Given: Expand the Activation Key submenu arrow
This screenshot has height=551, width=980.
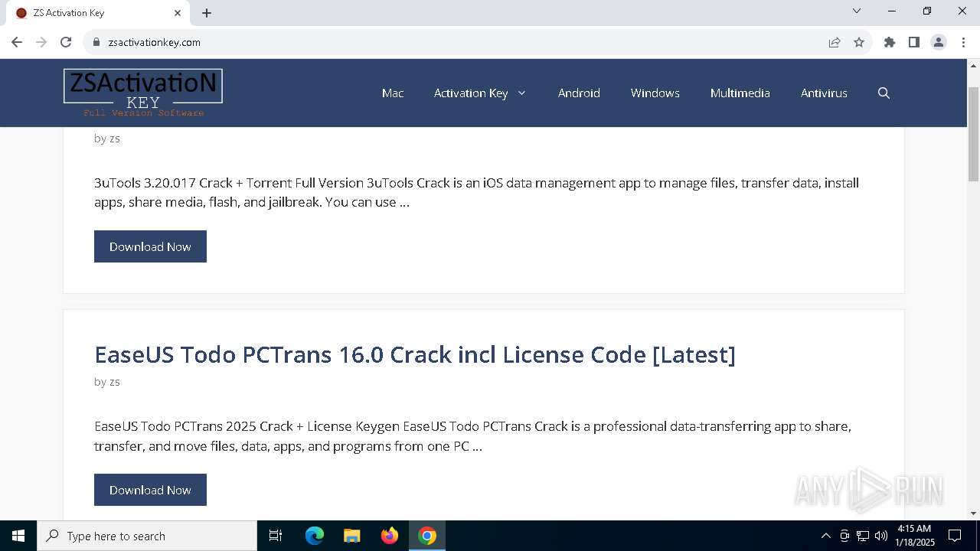Looking at the screenshot, I should tap(521, 93).
